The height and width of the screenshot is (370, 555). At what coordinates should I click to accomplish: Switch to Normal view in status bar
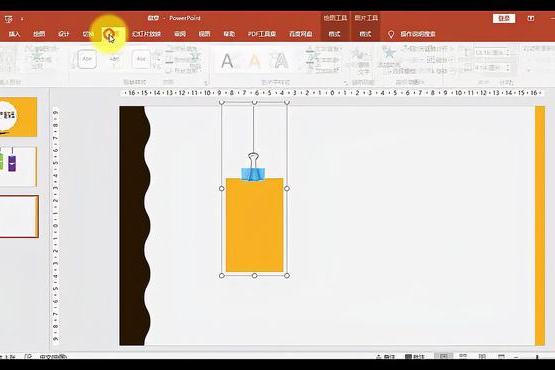tap(444, 356)
